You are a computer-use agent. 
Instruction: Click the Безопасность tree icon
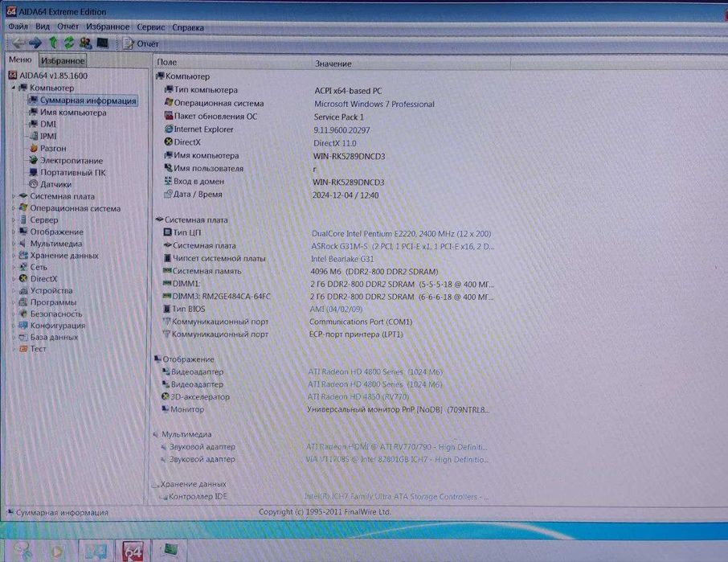coord(23,314)
